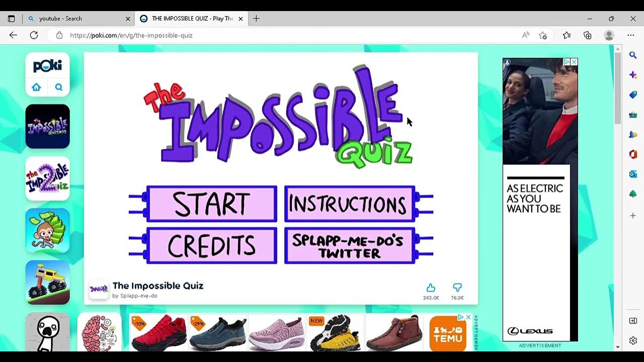Open Collections icon in toolbar
This screenshot has width=644, height=362.
(588, 35)
